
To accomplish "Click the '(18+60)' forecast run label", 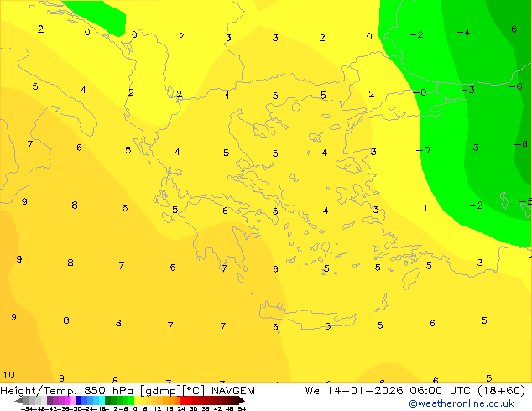I will pyautogui.click(x=502, y=391).
